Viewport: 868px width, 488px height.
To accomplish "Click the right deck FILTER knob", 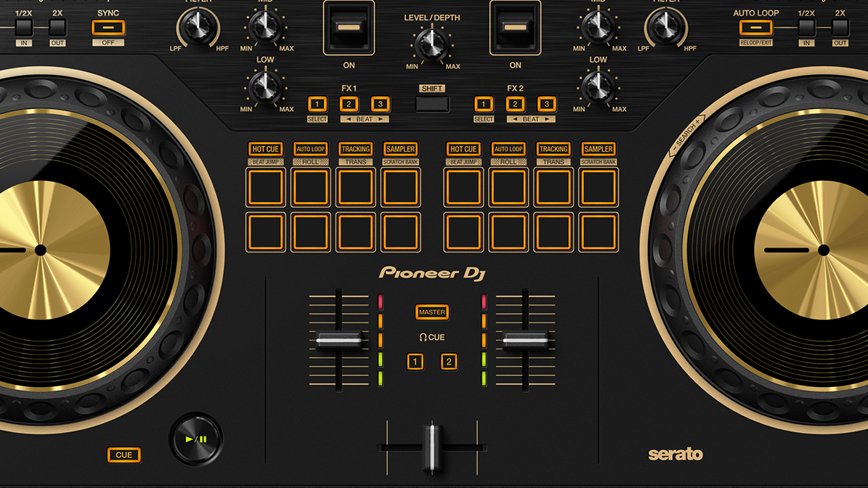I will pyautogui.click(x=665, y=27).
